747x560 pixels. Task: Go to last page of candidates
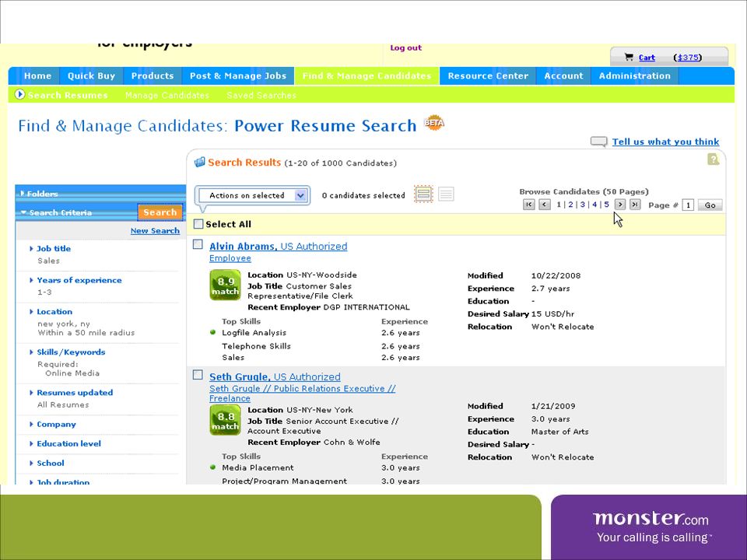tap(635, 205)
